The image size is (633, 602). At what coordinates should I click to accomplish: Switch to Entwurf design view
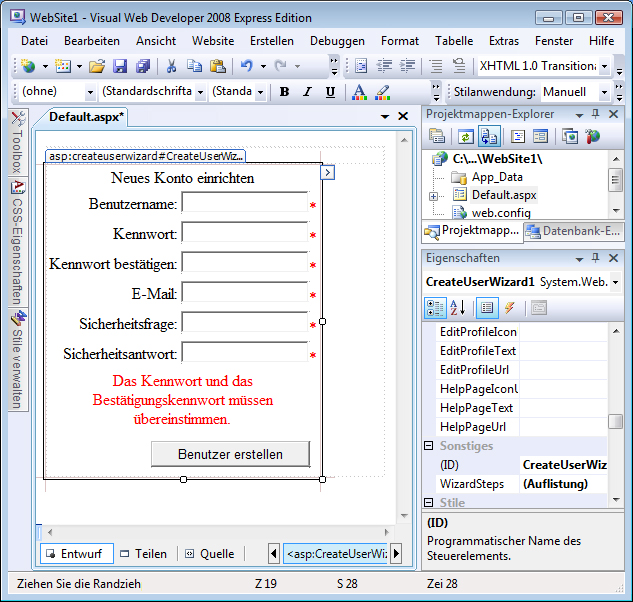click(x=77, y=554)
